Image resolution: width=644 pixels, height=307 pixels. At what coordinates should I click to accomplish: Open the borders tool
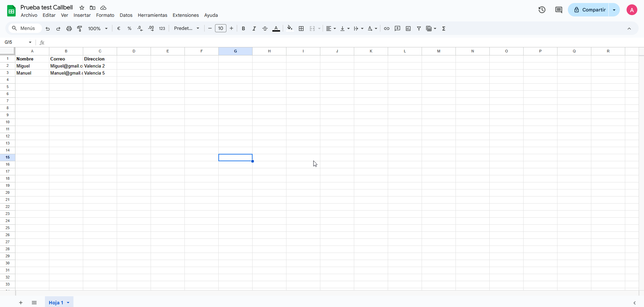click(301, 29)
